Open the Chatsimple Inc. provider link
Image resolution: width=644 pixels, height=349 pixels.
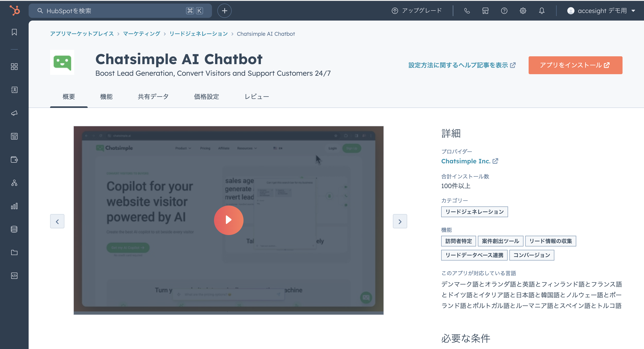pos(470,161)
